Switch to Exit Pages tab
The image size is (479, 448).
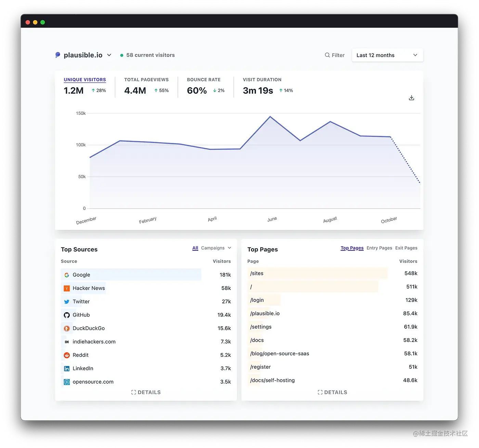point(406,248)
